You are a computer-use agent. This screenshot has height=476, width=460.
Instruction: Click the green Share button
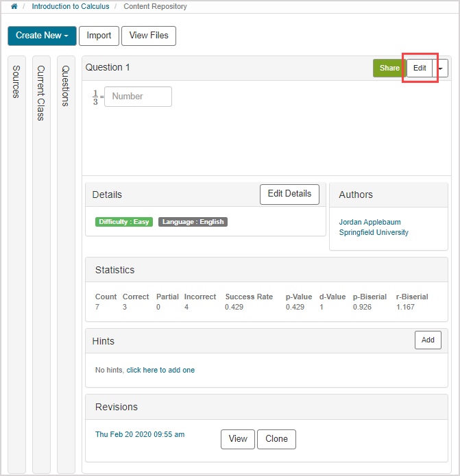(x=389, y=68)
